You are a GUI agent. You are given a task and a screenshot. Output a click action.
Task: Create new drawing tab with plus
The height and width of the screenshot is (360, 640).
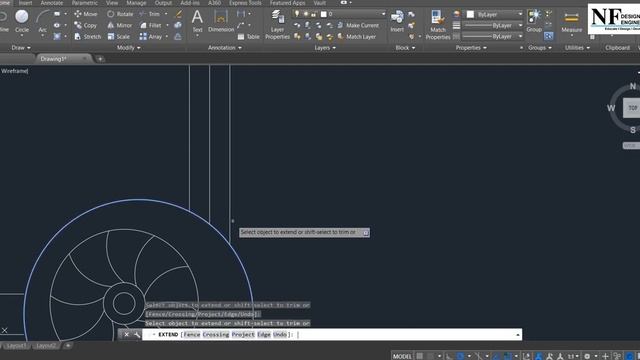[x=100, y=59]
